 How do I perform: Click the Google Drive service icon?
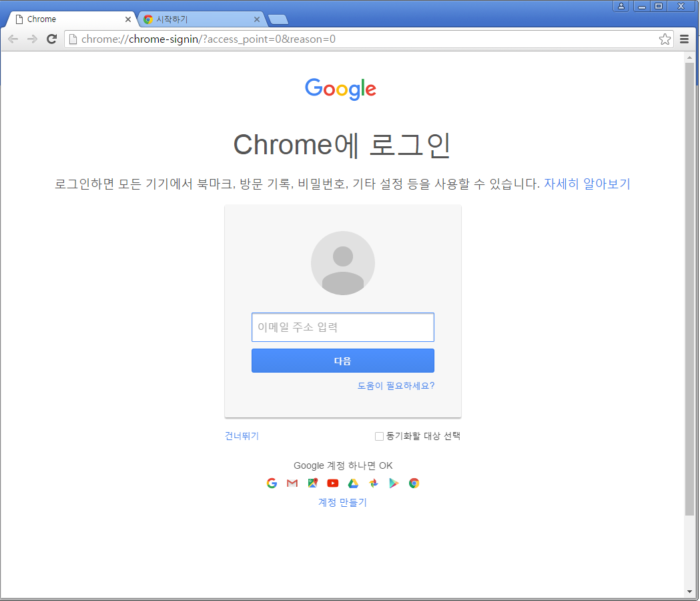pos(353,483)
